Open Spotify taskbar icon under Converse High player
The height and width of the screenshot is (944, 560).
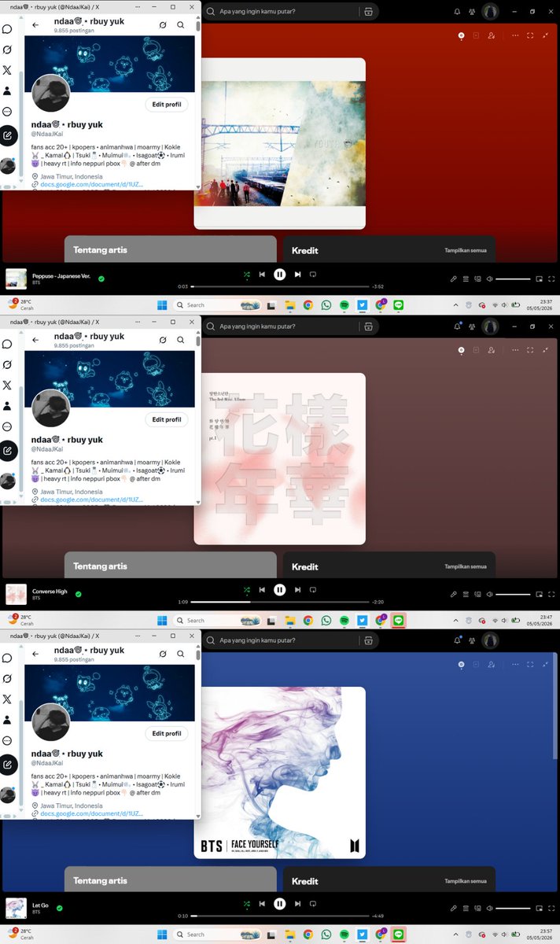point(344,620)
